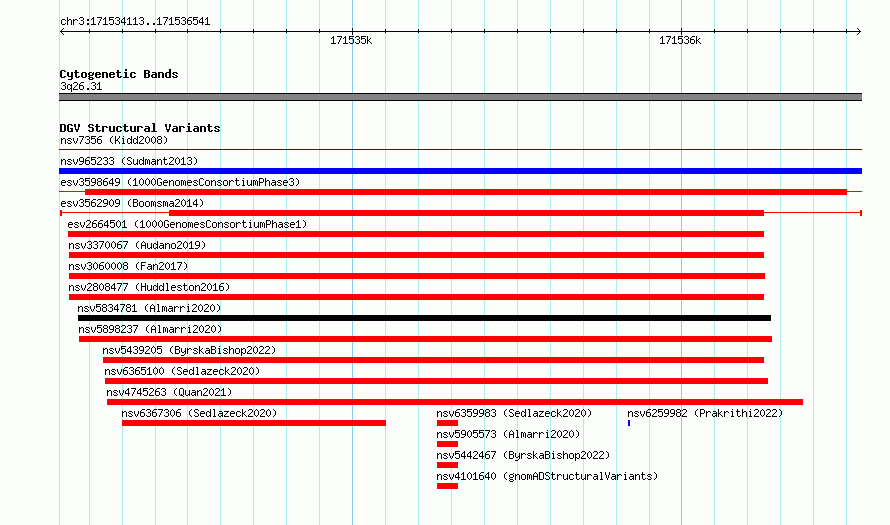Select the 3q26.31 band label
Viewport: 890px width, 525px height.
[x=81, y=86]
